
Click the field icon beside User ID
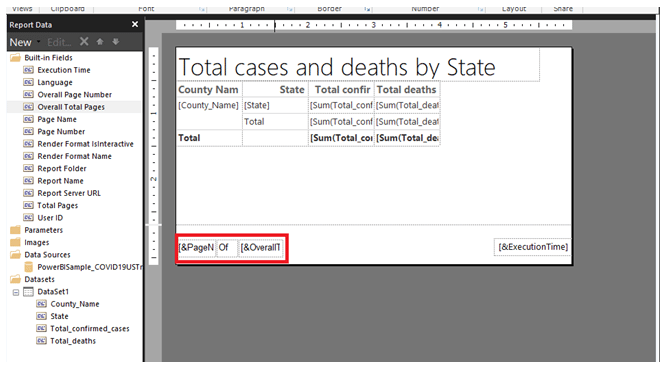coord(29,218)
